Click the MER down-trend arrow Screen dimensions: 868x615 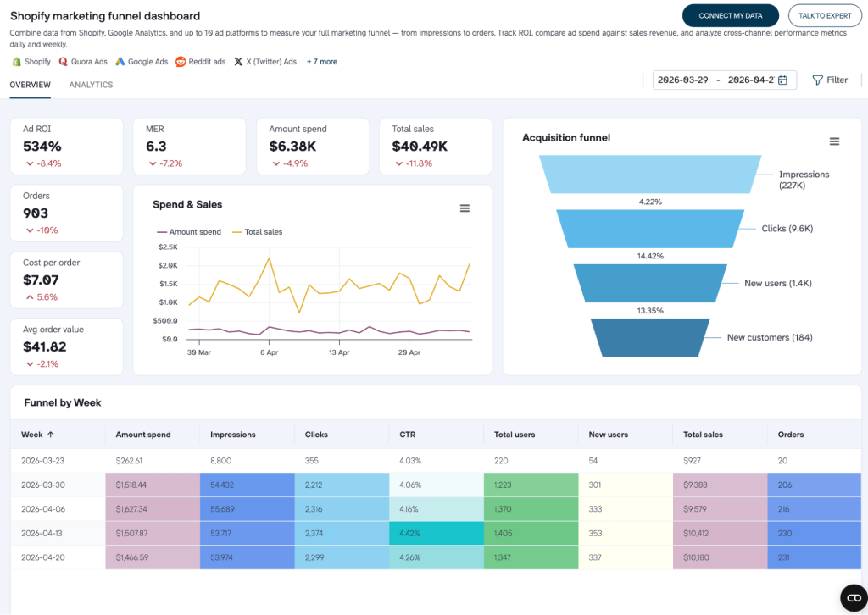point(153,163)
